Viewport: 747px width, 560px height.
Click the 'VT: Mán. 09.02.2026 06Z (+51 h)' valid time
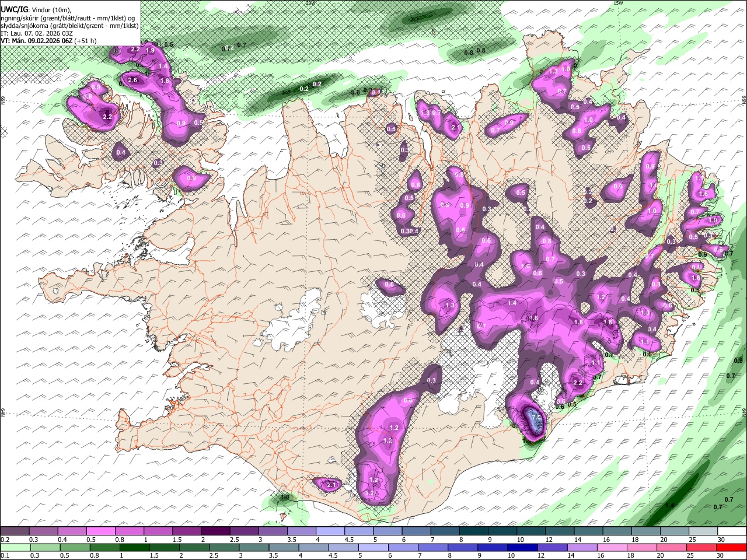click(48, 41)
